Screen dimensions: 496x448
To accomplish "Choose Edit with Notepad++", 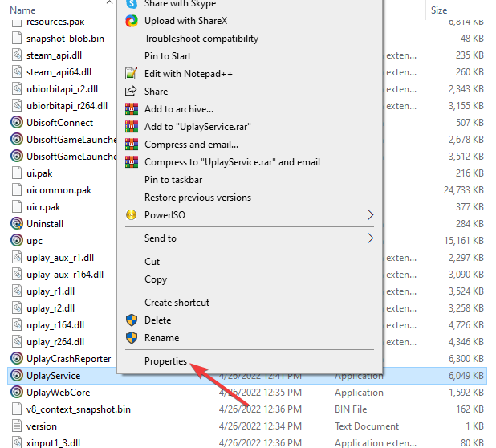I will click(x=189, y=74).
